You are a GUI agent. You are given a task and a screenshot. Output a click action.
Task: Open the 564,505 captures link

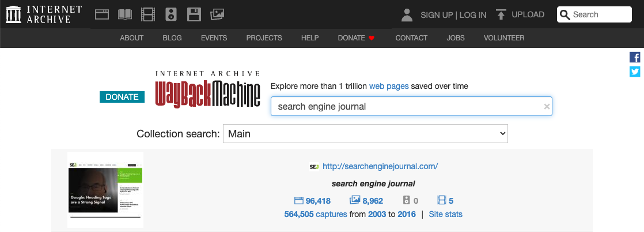tap(316, 214)
